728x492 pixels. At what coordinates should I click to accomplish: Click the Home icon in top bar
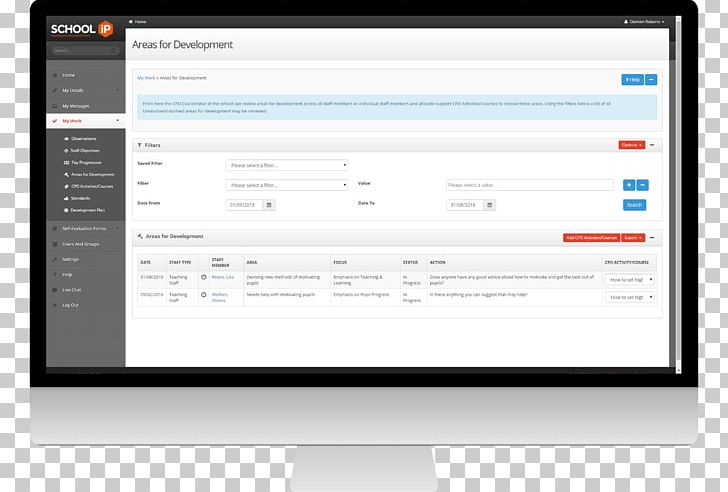(x=134, y=21)
